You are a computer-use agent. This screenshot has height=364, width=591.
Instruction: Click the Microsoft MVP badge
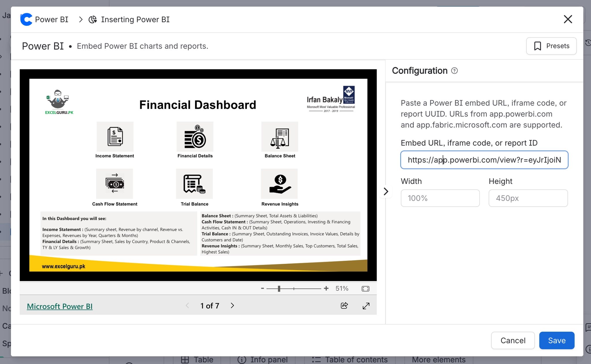[349, 95]
